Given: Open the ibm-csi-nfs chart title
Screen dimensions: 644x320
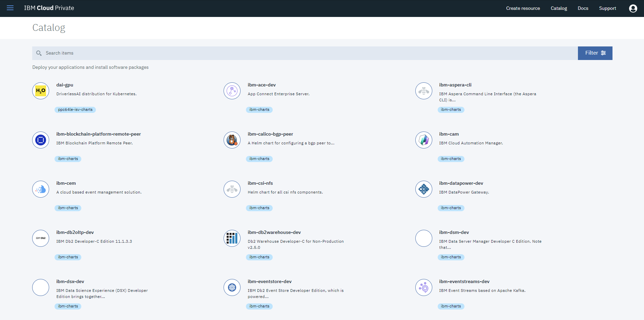Looking at the screenshot, I should coord(260,183).
